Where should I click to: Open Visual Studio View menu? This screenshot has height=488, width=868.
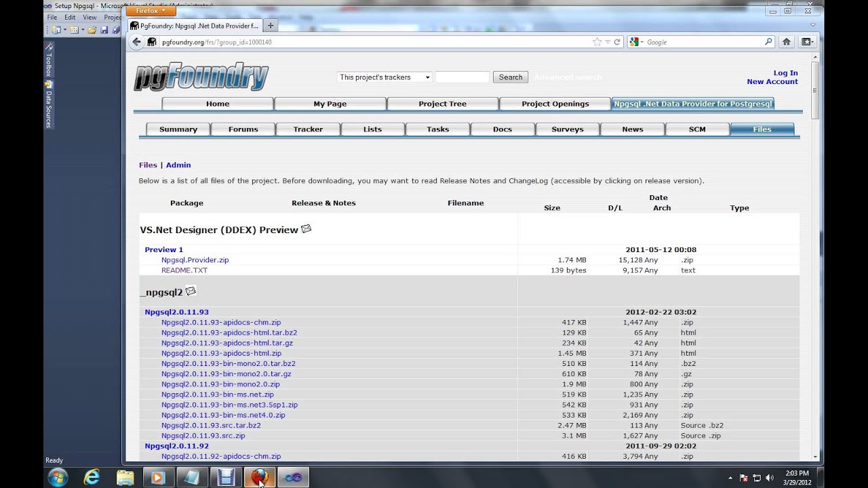[x=90, y=18]
